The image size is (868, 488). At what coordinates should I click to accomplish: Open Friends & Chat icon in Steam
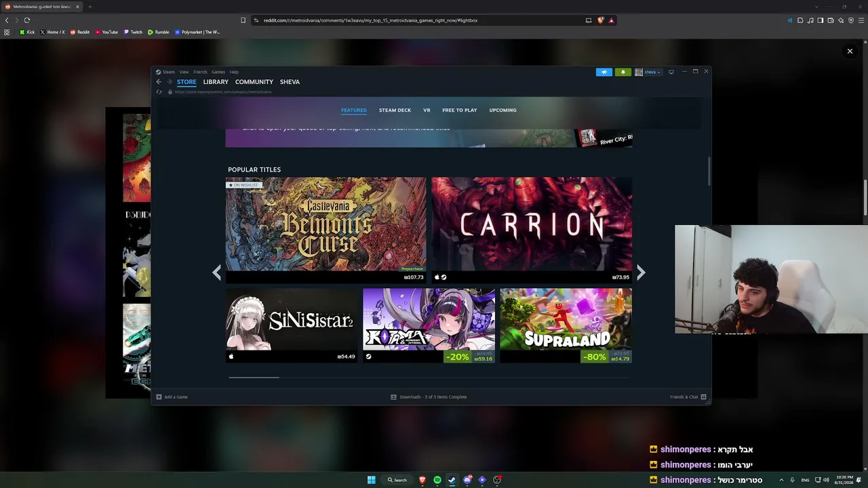tap(703, 397)
